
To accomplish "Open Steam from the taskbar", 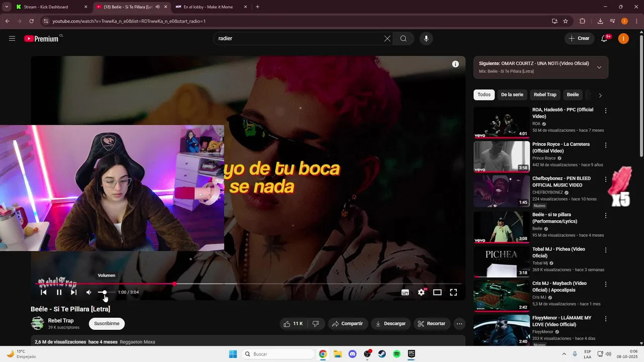I will [x=382, y=354].
